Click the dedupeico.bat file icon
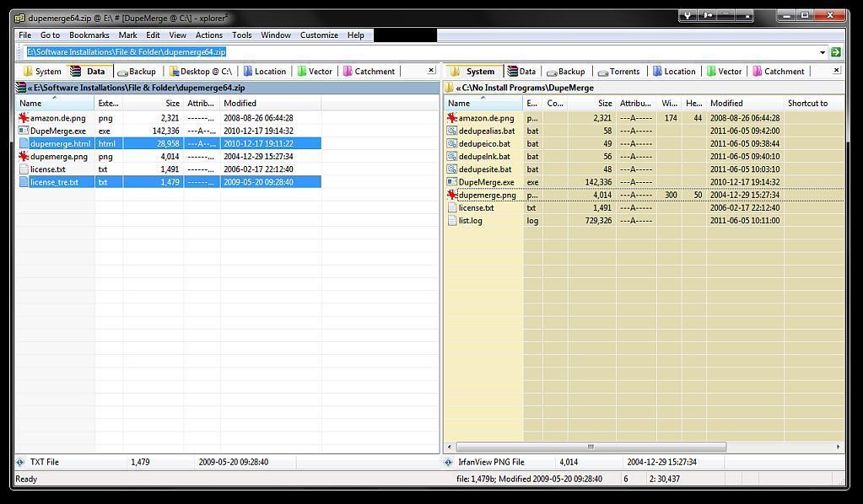The height and width of the screenshot is (504, 863). (x=452, y=143)
